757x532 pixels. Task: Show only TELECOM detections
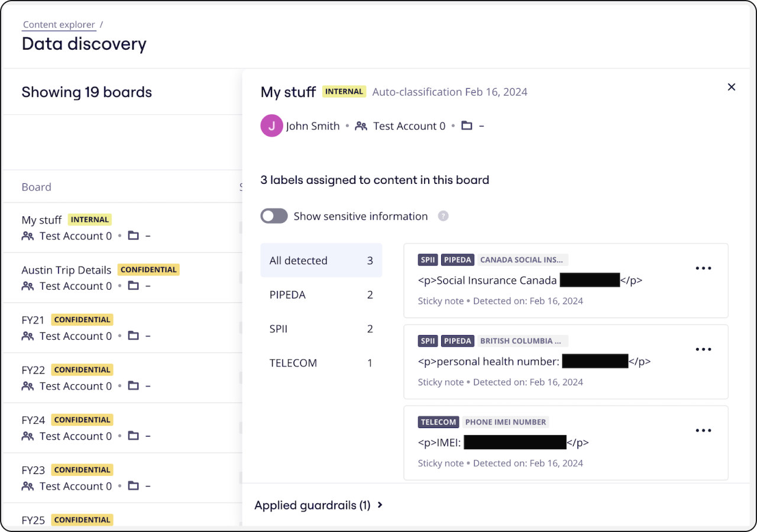point(321,363)
